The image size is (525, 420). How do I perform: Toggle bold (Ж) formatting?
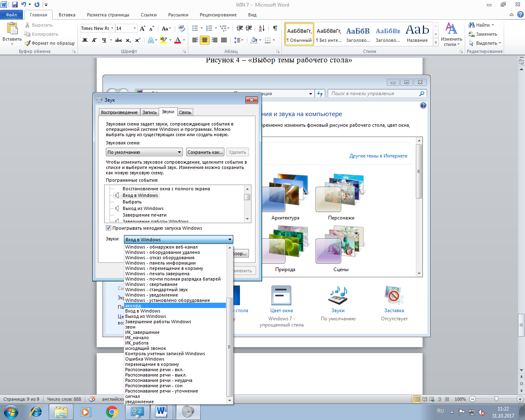85,40
